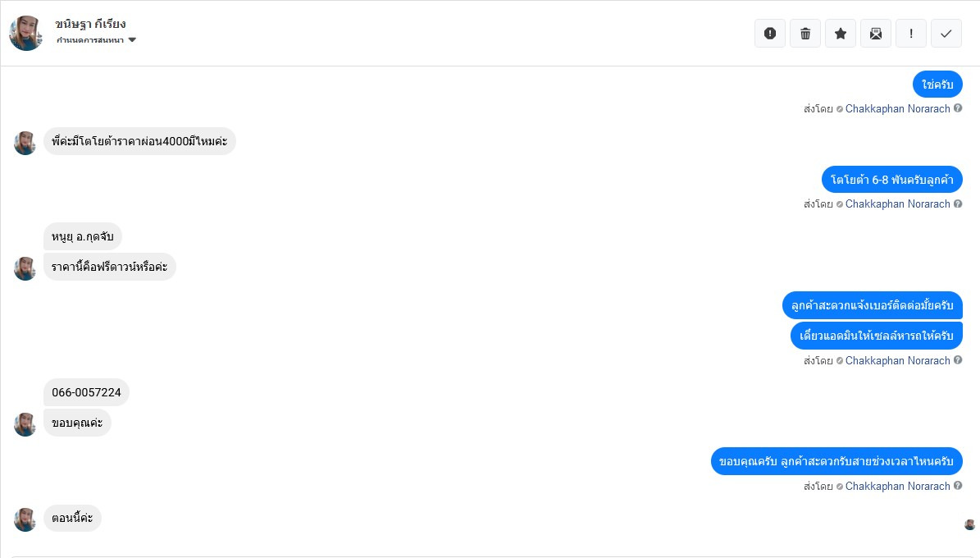Star this conversation as follow-up
The image size is (980, 558).
840,34
